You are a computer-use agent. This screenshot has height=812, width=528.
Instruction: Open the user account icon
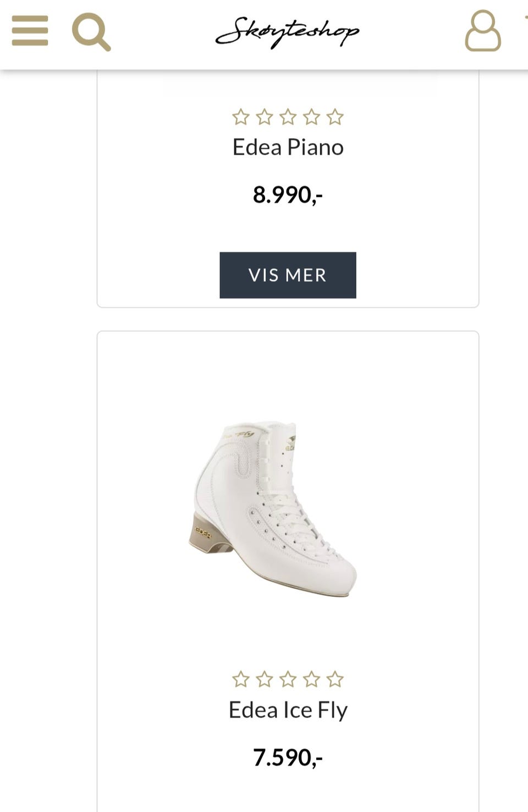(483, 31)
